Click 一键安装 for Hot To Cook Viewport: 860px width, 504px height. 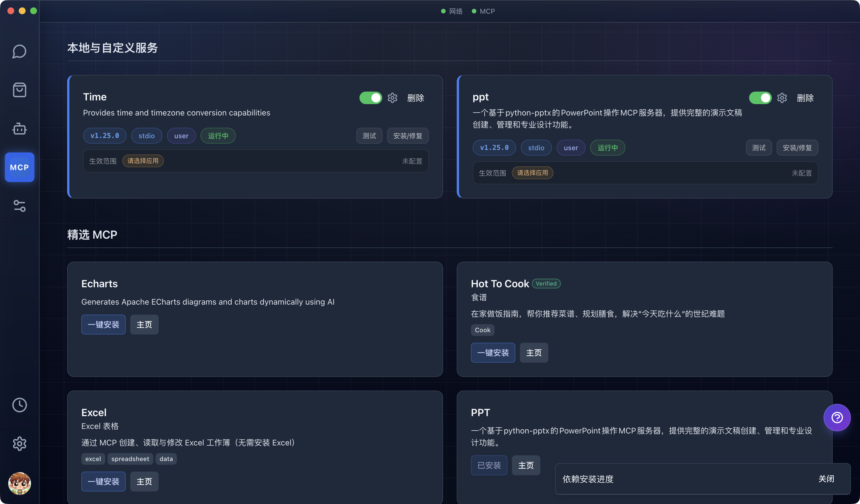coord(493,352)
